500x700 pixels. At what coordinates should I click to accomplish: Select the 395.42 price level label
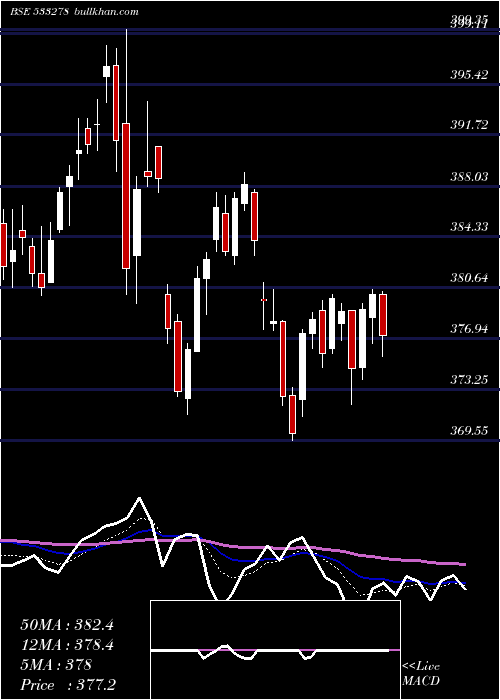tap(469, 75)
